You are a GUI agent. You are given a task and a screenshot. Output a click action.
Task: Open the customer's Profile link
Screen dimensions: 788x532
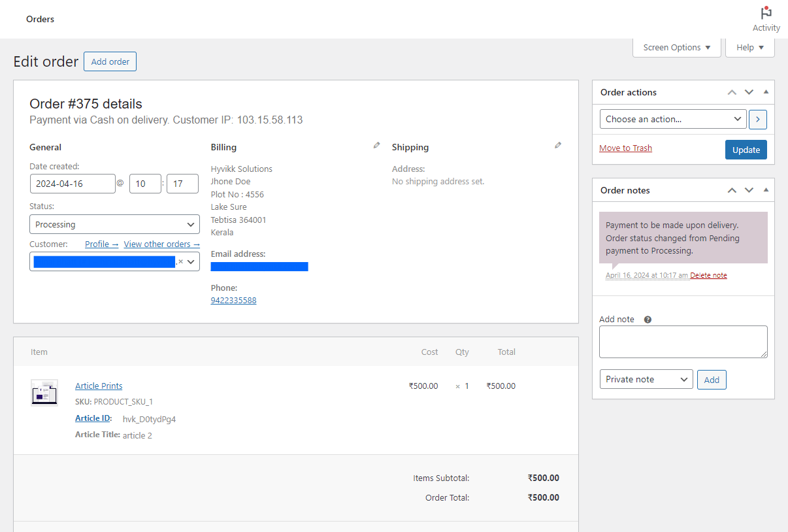[x=101, y=244]
